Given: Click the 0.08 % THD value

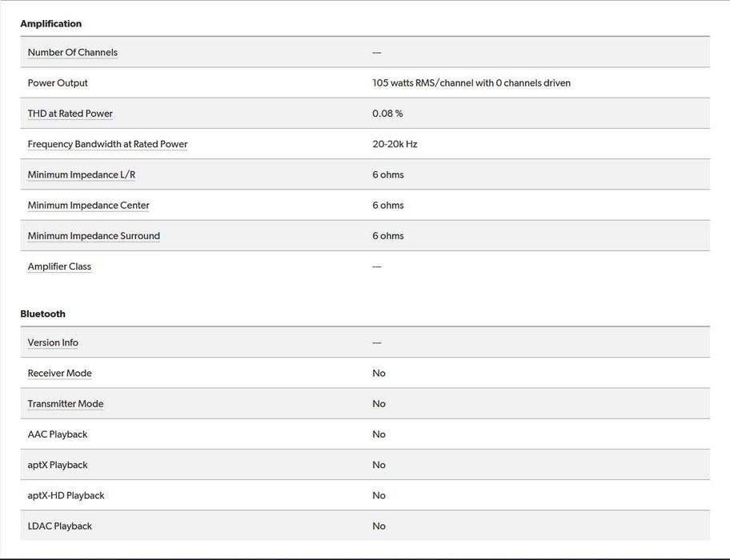Looking at the screenshot, I should (387, 114).
